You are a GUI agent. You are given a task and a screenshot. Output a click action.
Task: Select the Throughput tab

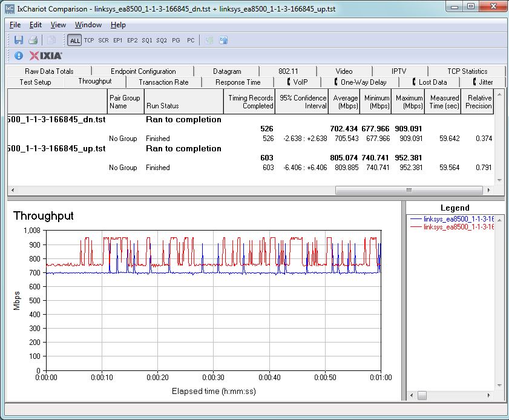95,82
